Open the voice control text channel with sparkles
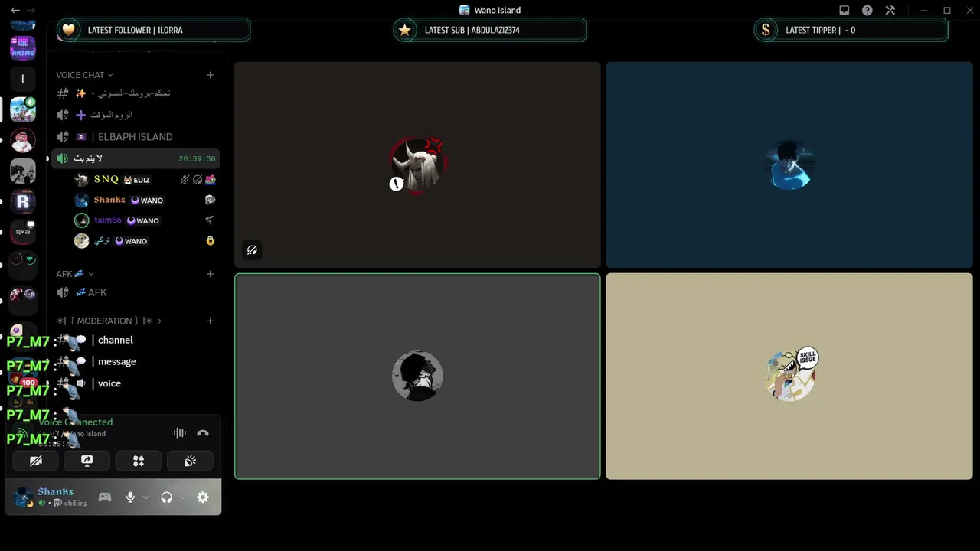Image resolution: width=980 pixels, height=551 pixels. coord(136,93)
